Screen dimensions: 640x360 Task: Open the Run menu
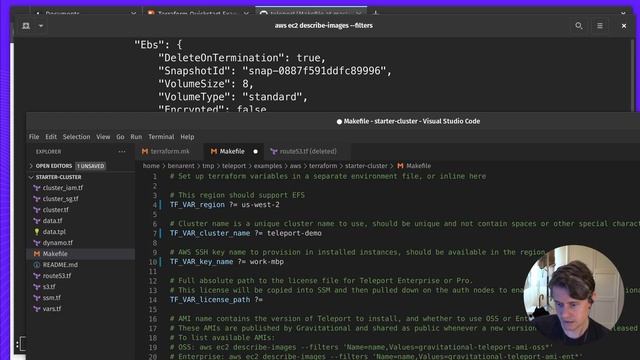click(136, 137)
